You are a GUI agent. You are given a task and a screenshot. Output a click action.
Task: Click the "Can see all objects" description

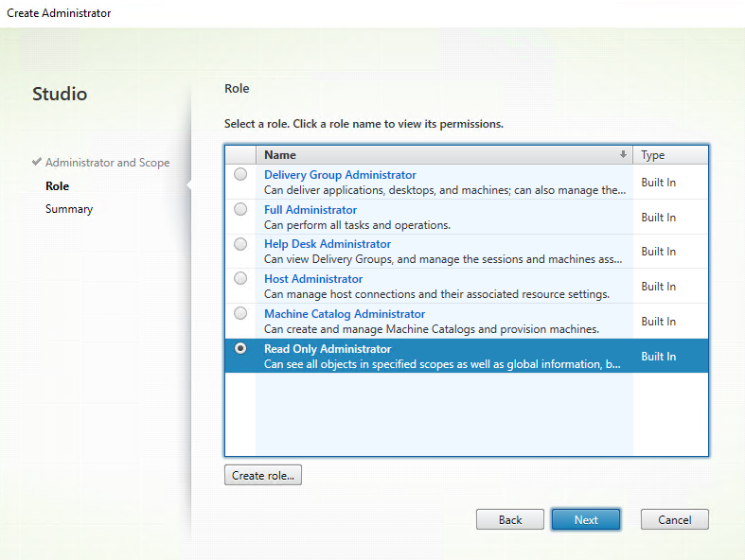click(442, 364)
